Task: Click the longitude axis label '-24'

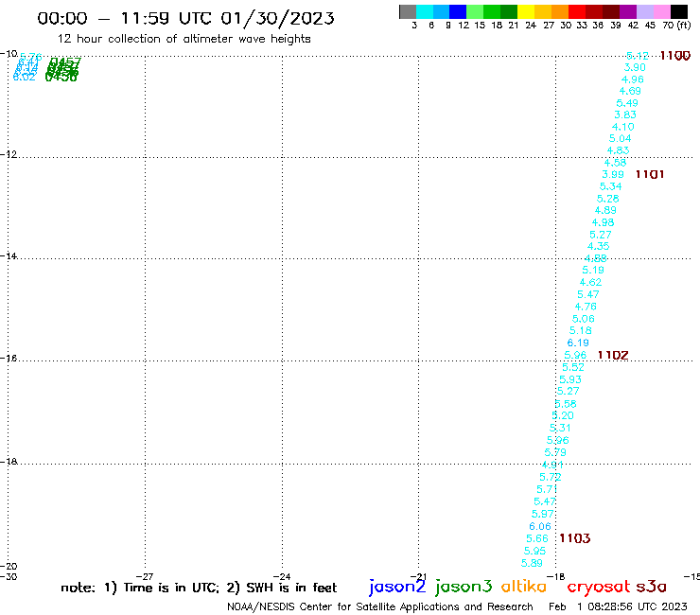Action: pyautogui.click(x=282, y=576)
